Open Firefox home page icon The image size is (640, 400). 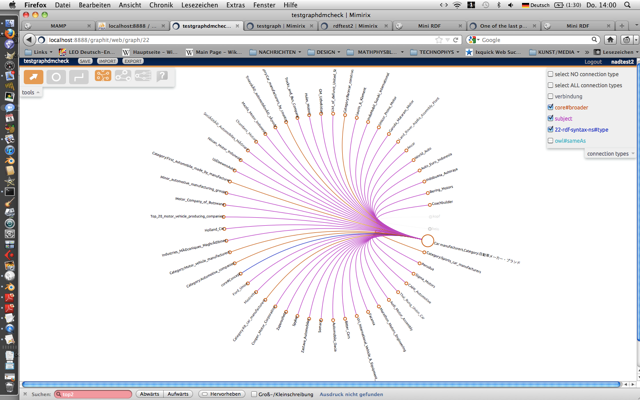(610, 40)
